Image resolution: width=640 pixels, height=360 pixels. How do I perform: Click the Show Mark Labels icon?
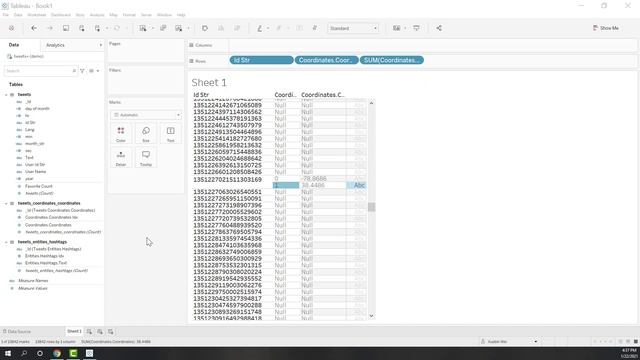pos(299,28)
